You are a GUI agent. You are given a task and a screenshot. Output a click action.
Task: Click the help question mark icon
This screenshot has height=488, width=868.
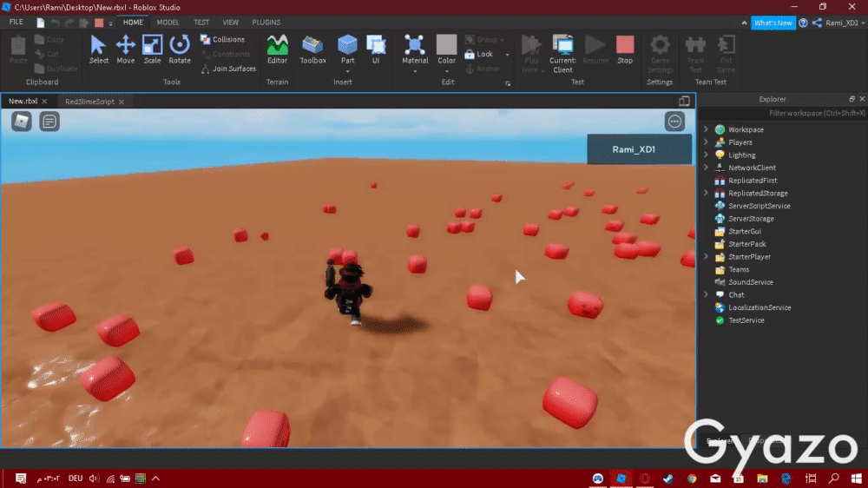coord(803,23)
